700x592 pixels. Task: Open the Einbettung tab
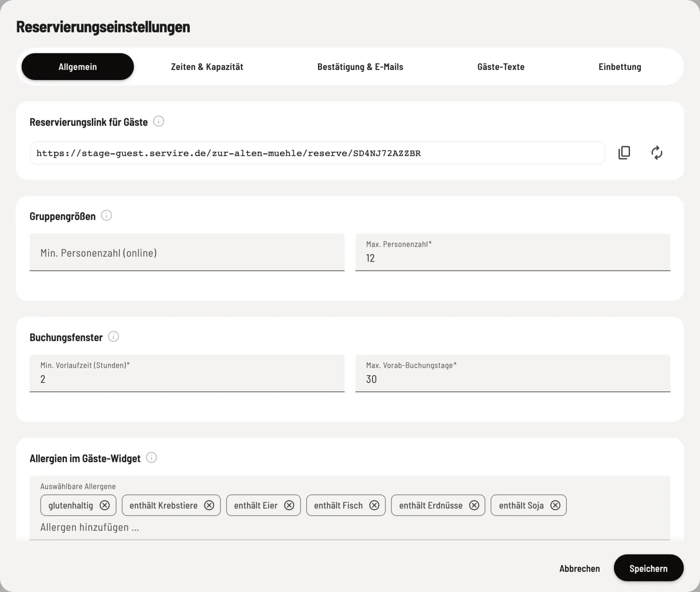click(619, 66)
